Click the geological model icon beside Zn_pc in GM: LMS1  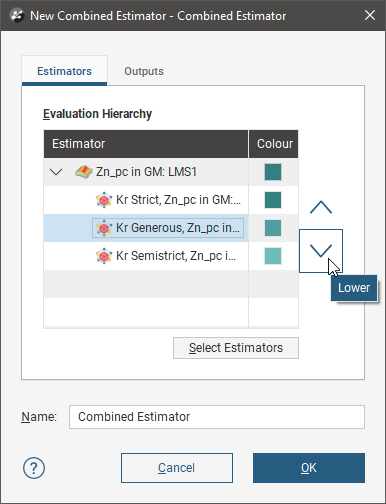click(x=84, y=172)
